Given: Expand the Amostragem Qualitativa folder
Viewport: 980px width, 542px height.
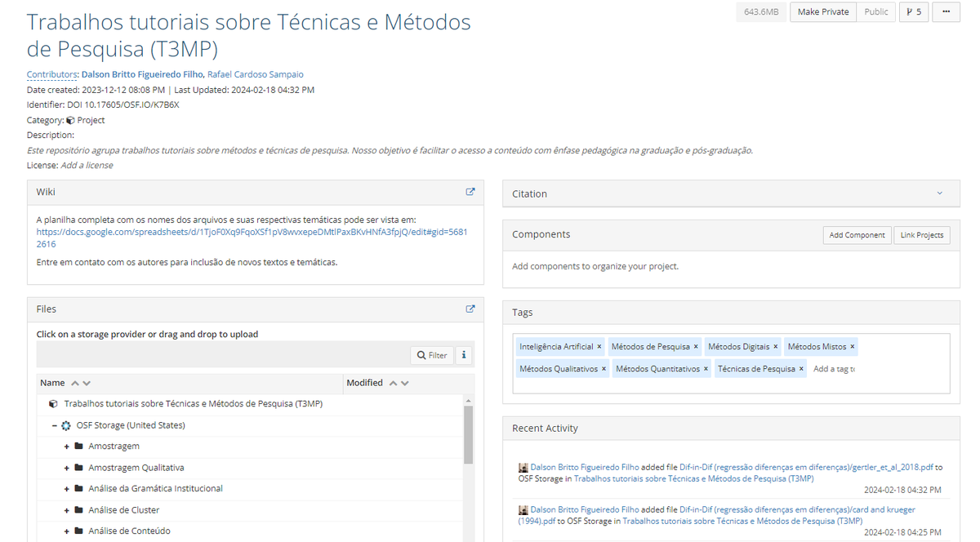Looking at the screenshot, I should tap(67, 468).
